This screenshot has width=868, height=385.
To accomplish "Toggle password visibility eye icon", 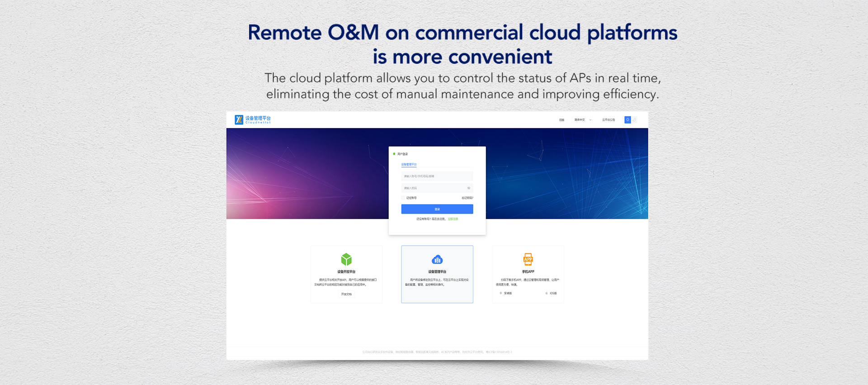I will (x=469, y=188).
